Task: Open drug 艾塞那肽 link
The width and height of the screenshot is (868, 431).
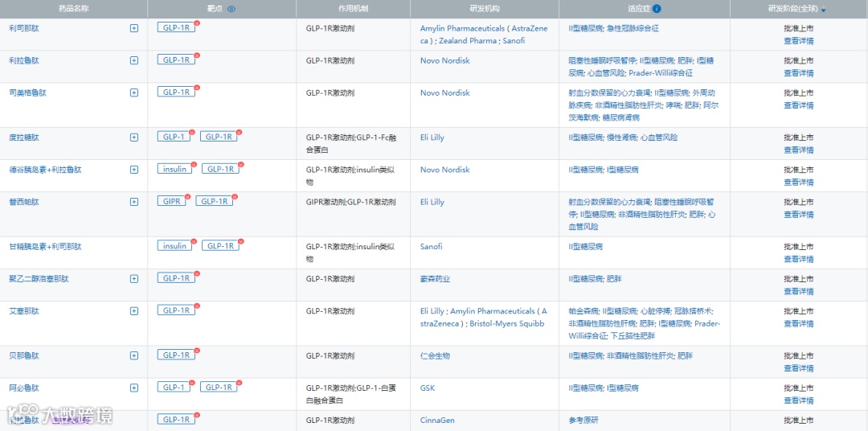Action: tap(24, 310)
